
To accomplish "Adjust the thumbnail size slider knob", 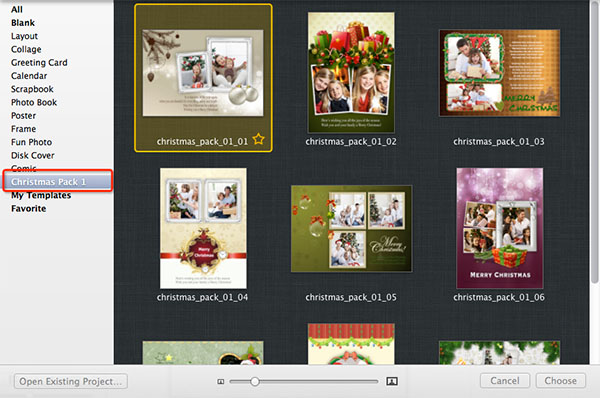I will click(255, 382).
